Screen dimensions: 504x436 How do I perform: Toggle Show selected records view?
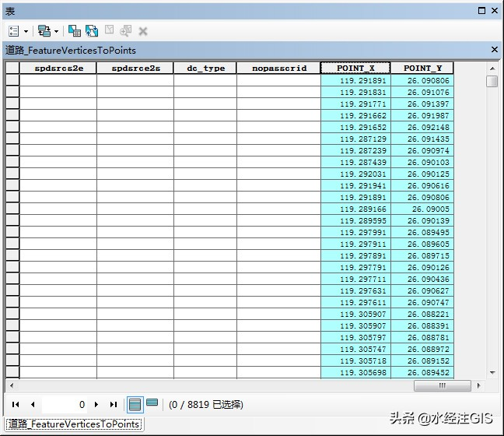[x=152, y=403]
